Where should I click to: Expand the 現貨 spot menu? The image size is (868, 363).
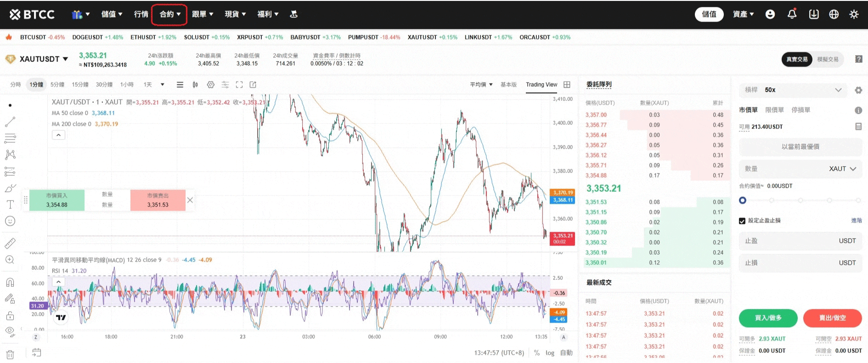(235, 14)
